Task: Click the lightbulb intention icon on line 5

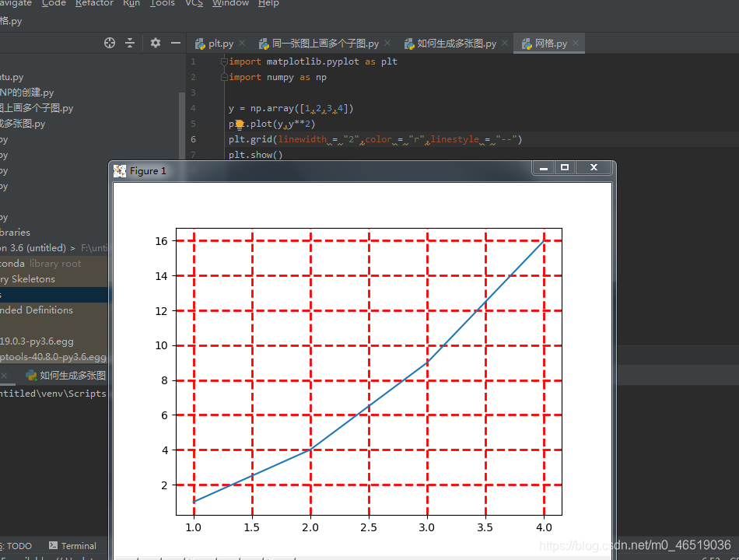Action: tap(239, 124)
